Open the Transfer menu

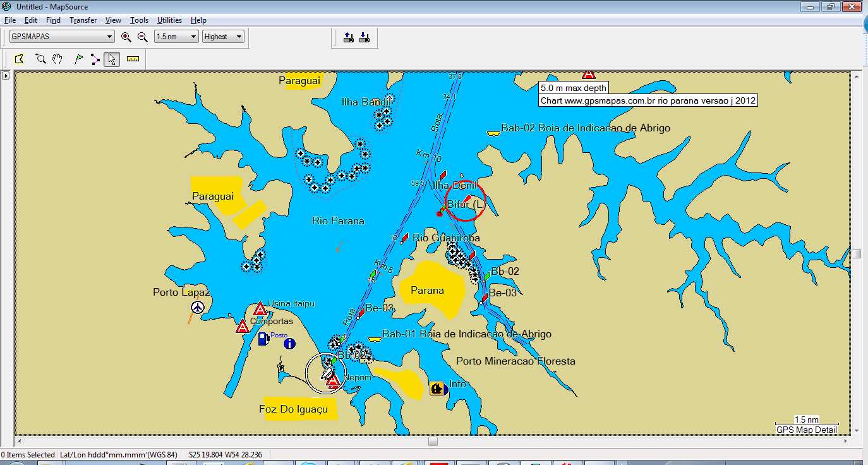[83, 20]
